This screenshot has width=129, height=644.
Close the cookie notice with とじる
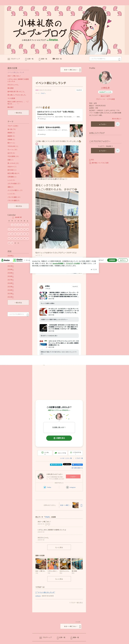pyautogui.click(x=93, y=270)
